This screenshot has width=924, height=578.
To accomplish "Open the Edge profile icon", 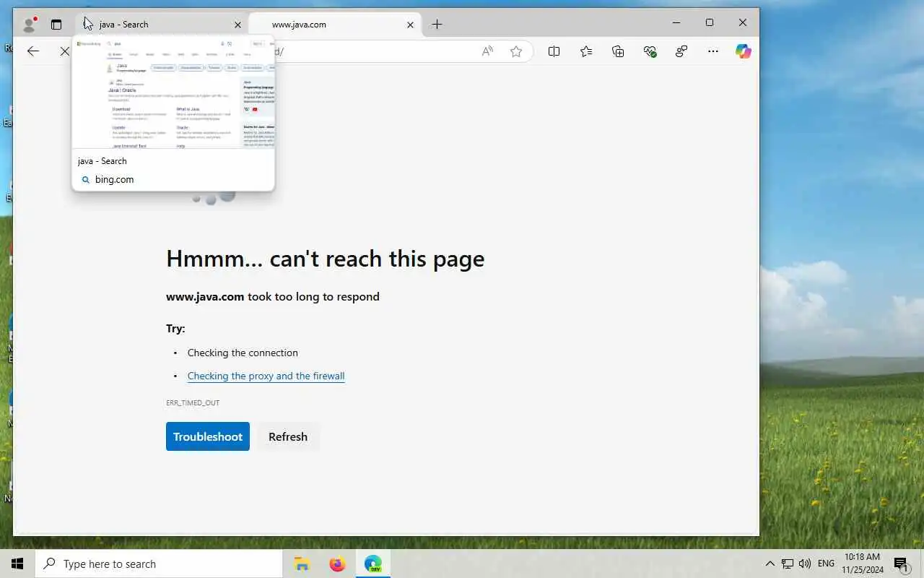I will click(x=30, y=25).
